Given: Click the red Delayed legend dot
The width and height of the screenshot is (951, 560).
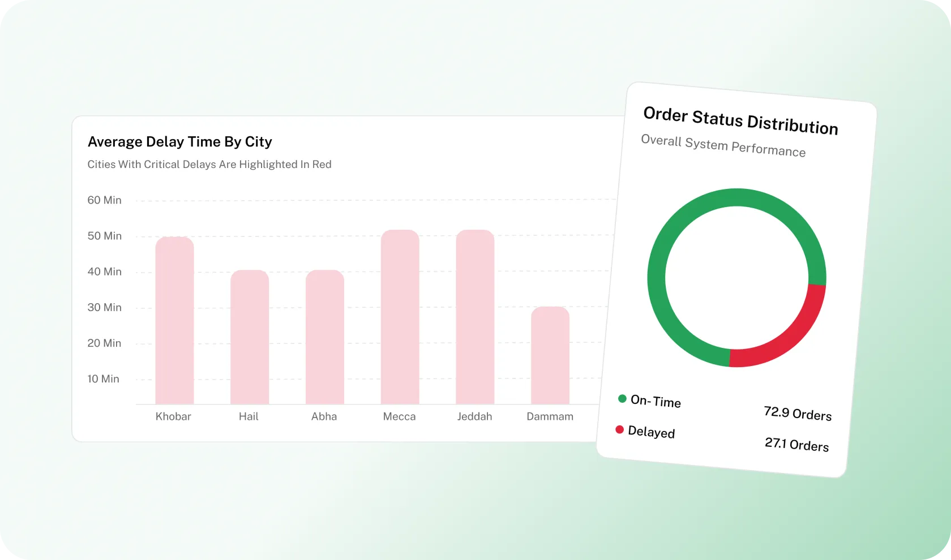Looking at the screenshot, I should click(x=619, y=429).
